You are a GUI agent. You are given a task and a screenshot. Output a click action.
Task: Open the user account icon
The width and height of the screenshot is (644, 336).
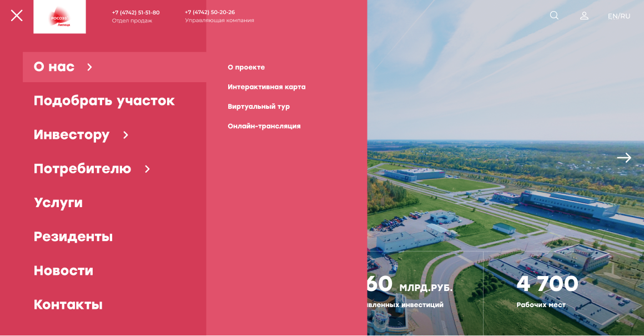[584, 16]
